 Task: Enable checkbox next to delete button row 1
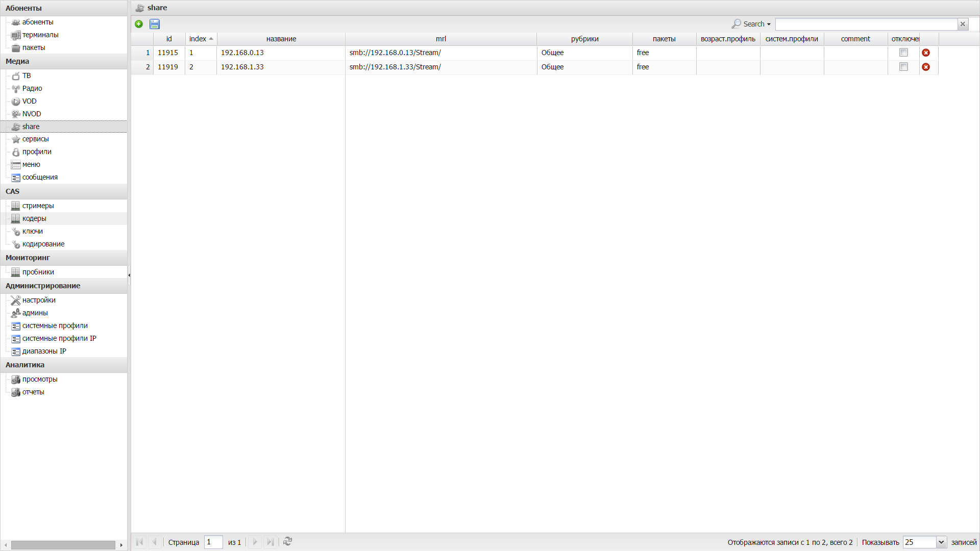(903, 53)
